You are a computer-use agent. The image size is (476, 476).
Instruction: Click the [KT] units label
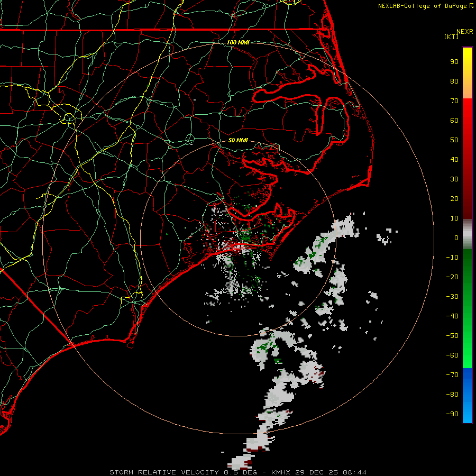pos(451,36)
